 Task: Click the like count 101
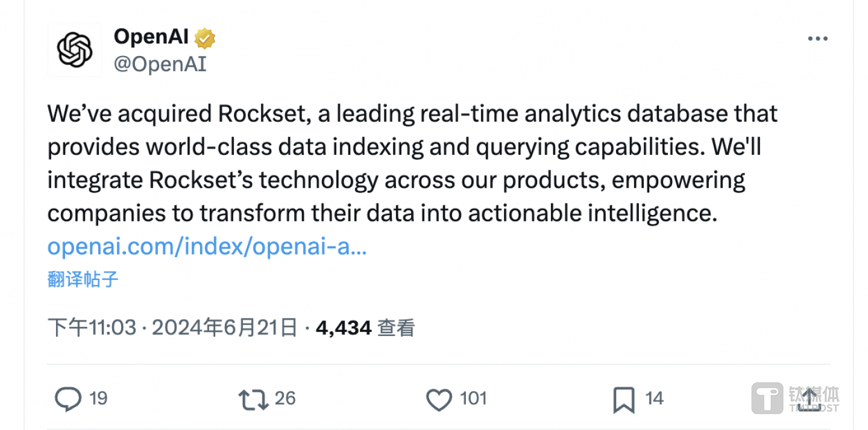(473, 399)
